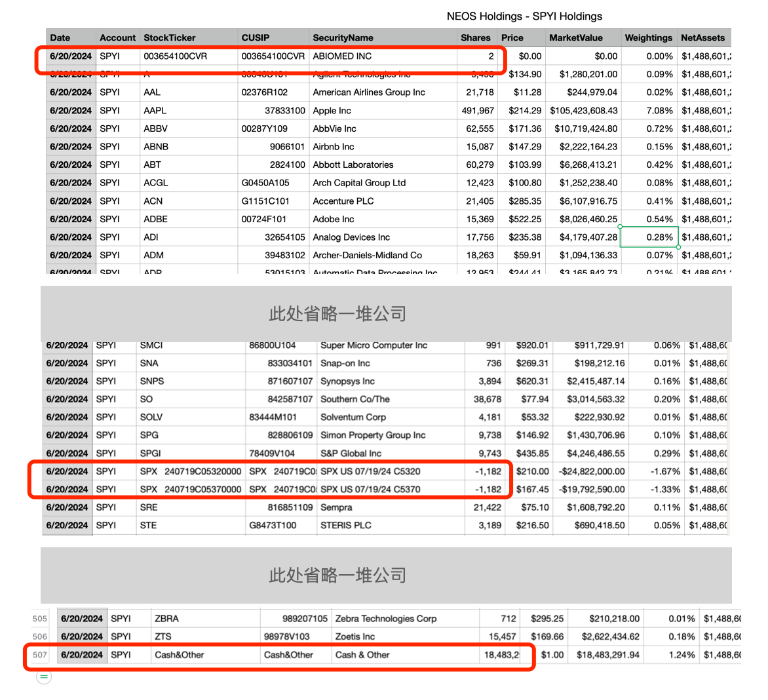Select the Solventum Corp cell
The height and width of the screenshot is (700, 768).
pos(391,418)
